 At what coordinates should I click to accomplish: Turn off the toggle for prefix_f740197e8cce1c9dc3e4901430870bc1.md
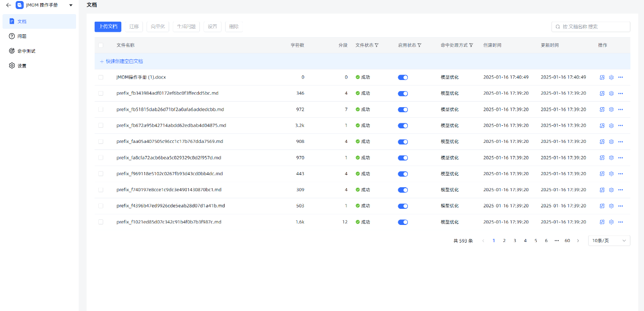[x=403, y=190]
